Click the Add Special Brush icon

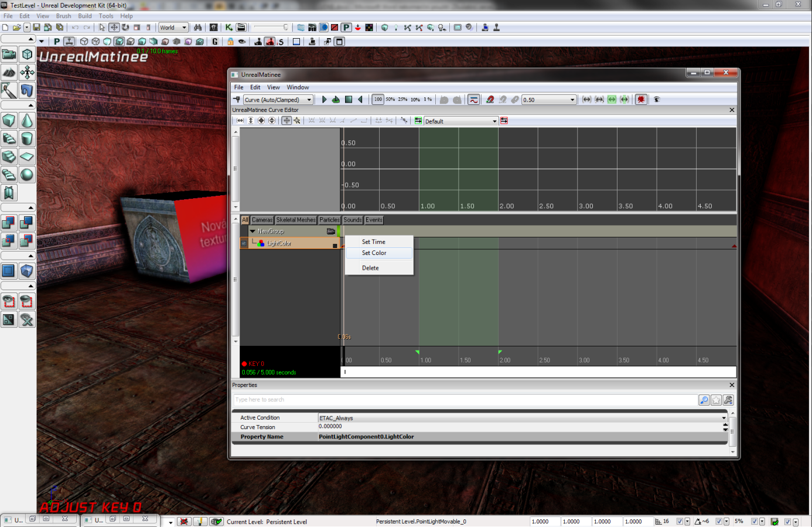click(x=9, y=271)
